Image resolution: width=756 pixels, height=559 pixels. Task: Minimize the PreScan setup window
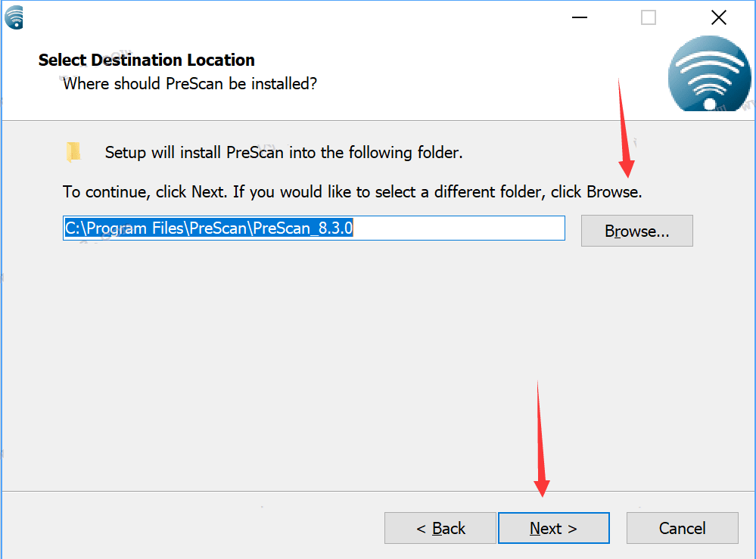coord(579,17)
